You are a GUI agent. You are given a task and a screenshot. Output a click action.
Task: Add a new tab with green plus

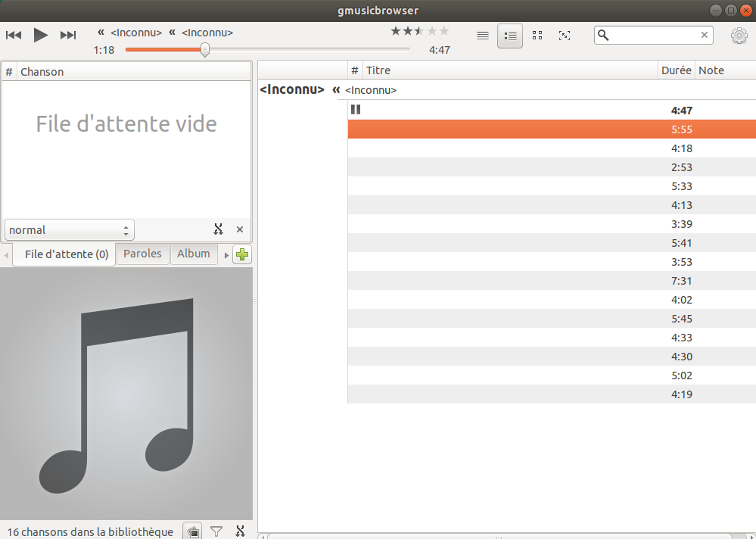(242, 254)
